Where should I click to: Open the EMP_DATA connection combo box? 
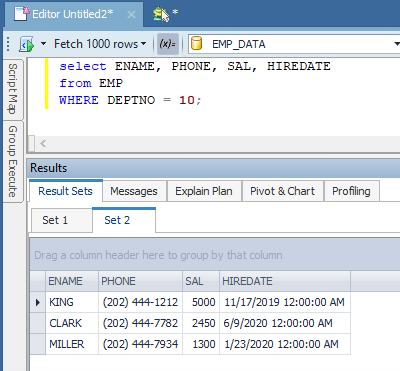(x=295, y=44)
